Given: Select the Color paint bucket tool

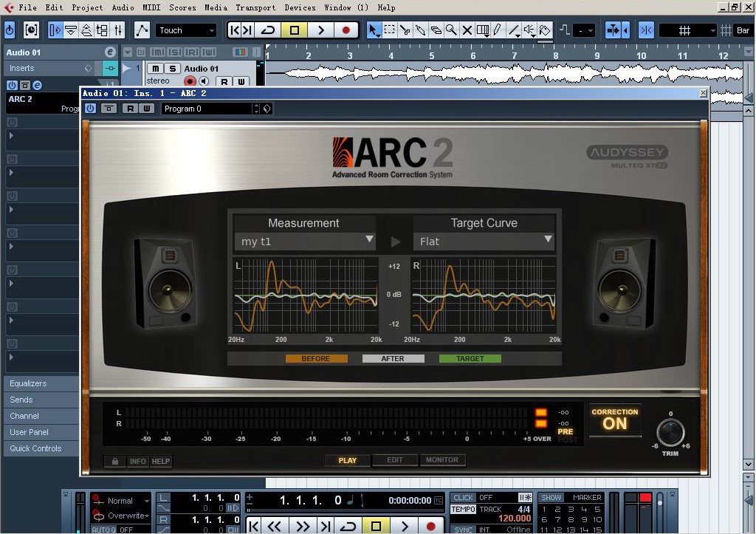Looking at the screenshot, I should click(x=545, y=30).
